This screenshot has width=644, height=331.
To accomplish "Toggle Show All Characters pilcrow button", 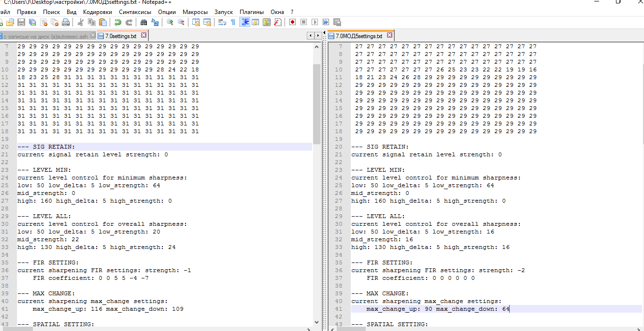I will 233,22.
